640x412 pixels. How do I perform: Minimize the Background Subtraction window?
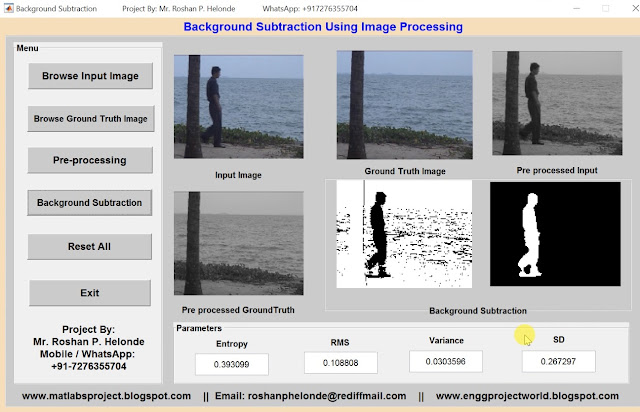point(576,8)
